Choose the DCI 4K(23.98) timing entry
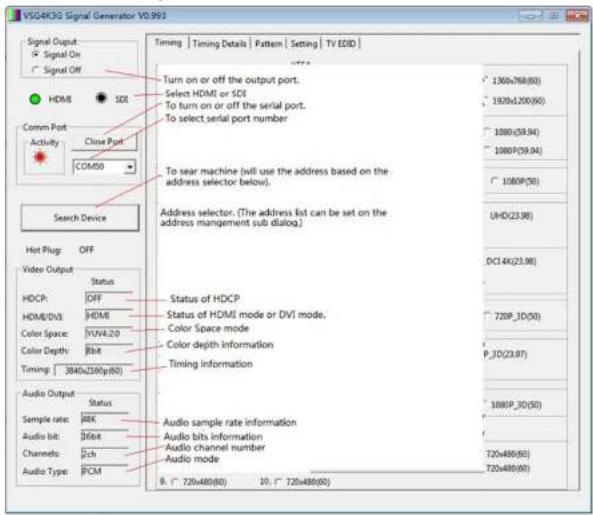This screenshot has height=515, width=593. pos(511,261)
